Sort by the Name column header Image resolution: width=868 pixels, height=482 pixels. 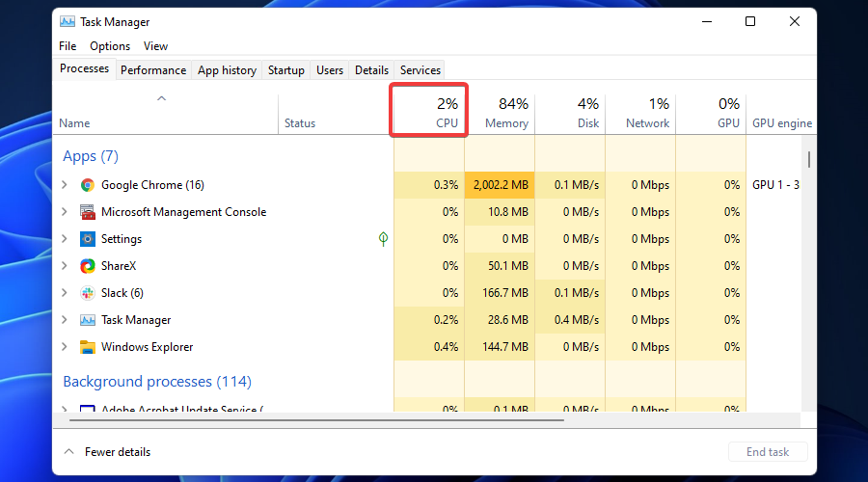pyautogui.click(x=166, y=114)
